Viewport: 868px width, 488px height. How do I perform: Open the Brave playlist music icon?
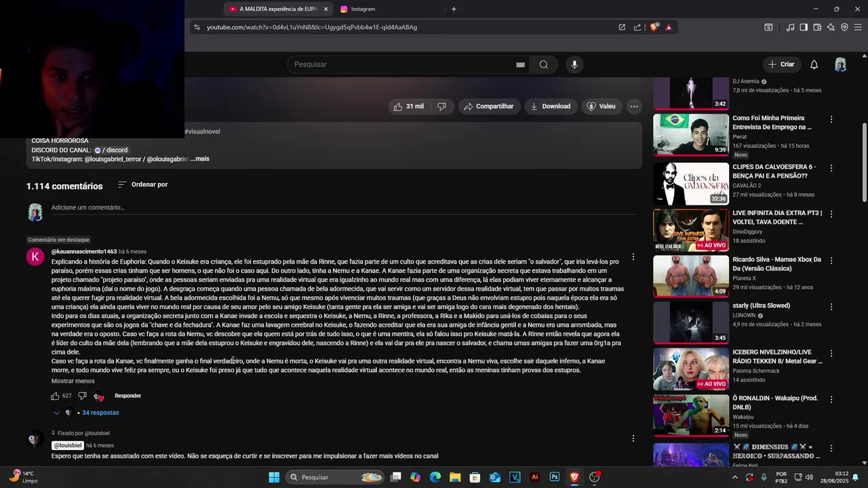click(790, 27)
